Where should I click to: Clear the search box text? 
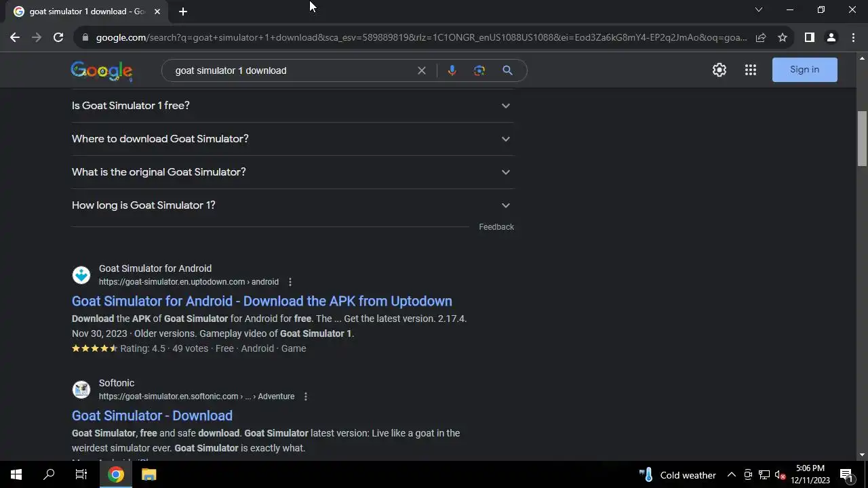[x=422, y=70]
